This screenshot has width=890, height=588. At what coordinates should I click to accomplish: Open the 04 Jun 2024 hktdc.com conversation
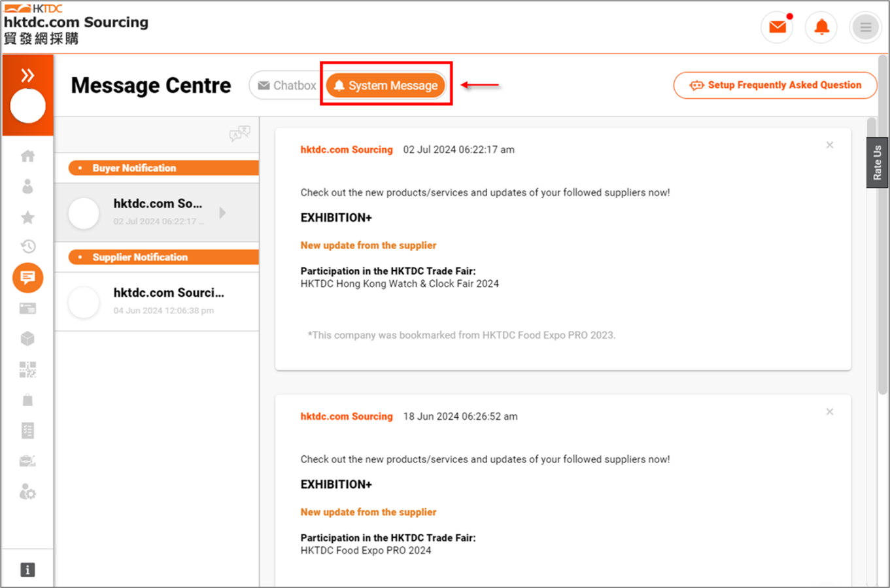tap(157, 302)
